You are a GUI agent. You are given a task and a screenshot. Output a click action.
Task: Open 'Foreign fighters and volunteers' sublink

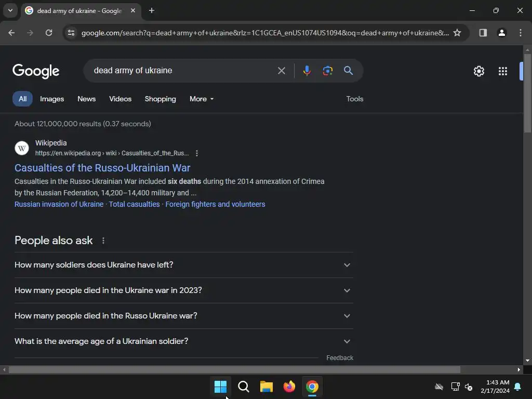pos(215,204)
